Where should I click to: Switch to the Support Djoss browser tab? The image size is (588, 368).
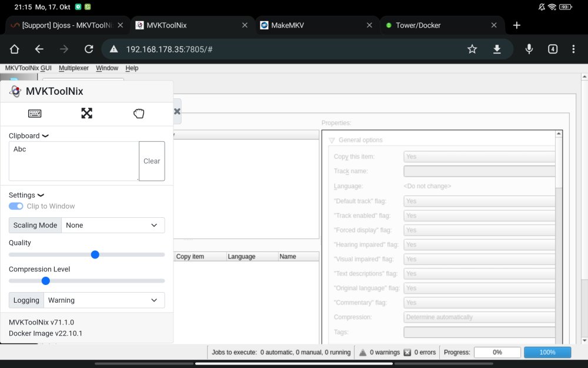68,25
